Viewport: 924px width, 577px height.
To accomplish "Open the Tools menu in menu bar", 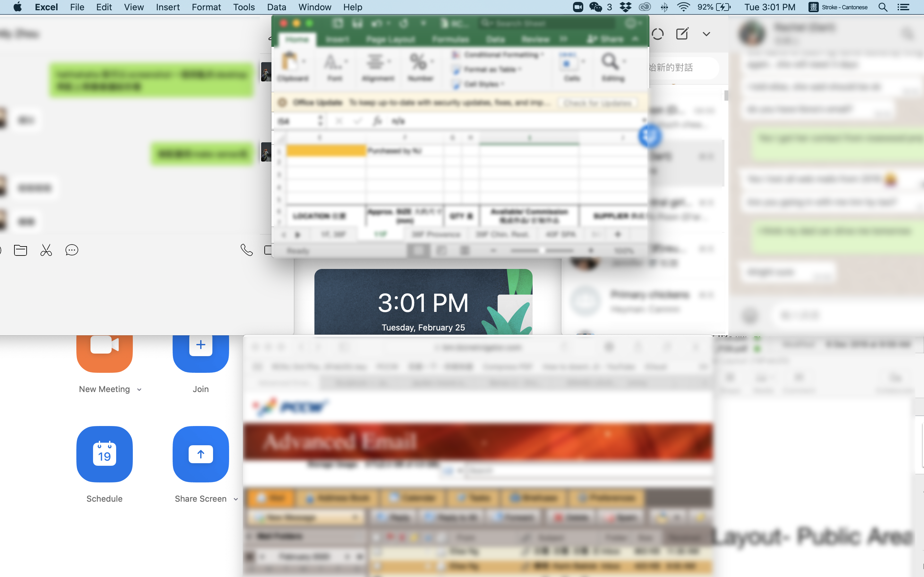I will pos(244,7).
